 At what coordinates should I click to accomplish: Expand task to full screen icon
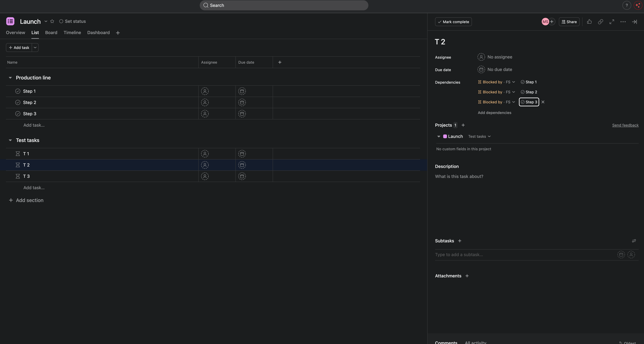[x=612, y=22]
